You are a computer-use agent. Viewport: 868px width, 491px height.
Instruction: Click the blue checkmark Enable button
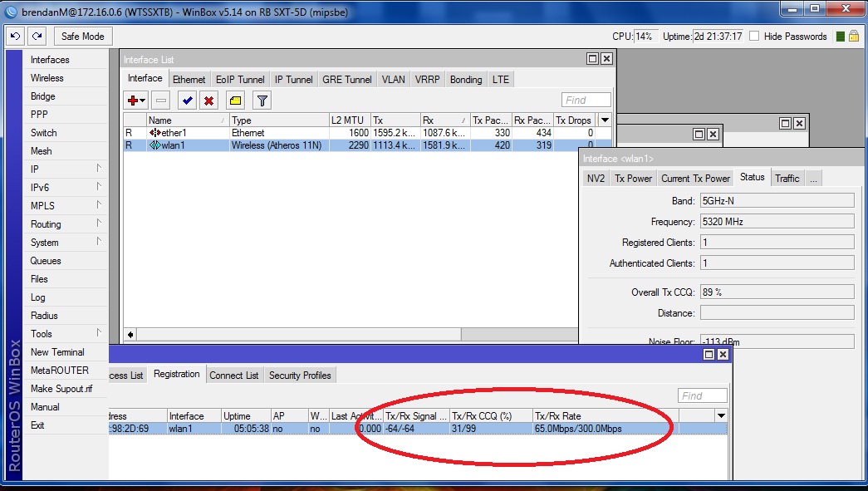click(187, 101)
